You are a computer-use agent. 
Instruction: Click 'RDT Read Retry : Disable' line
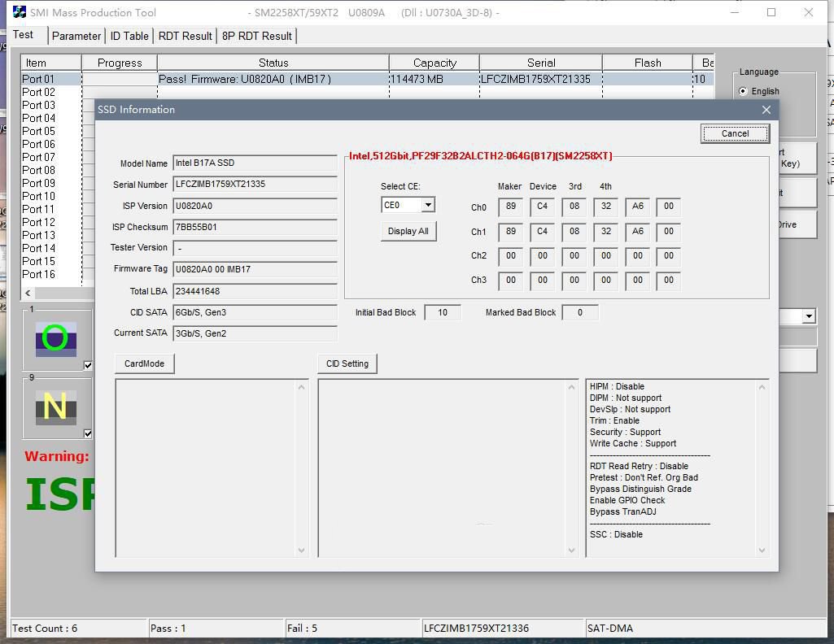pos(639,466)
